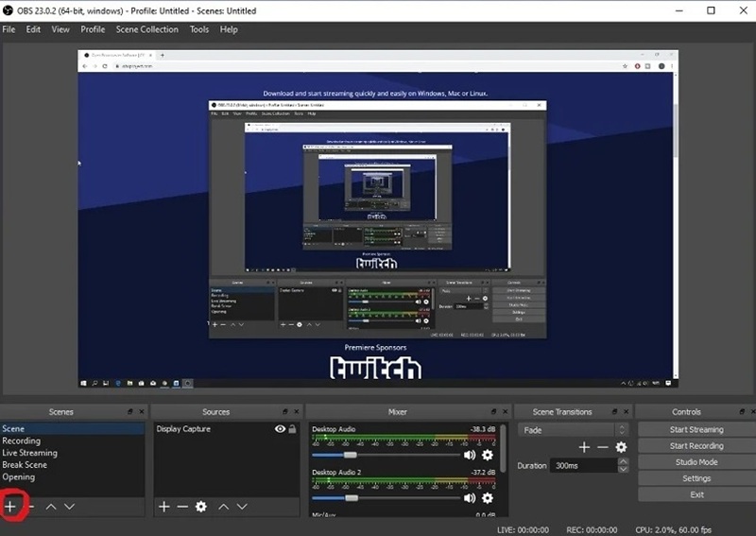Click Start Recording button
Viewport: 756px width, 536px height.
pyautogui.click(x=696, y=446)
